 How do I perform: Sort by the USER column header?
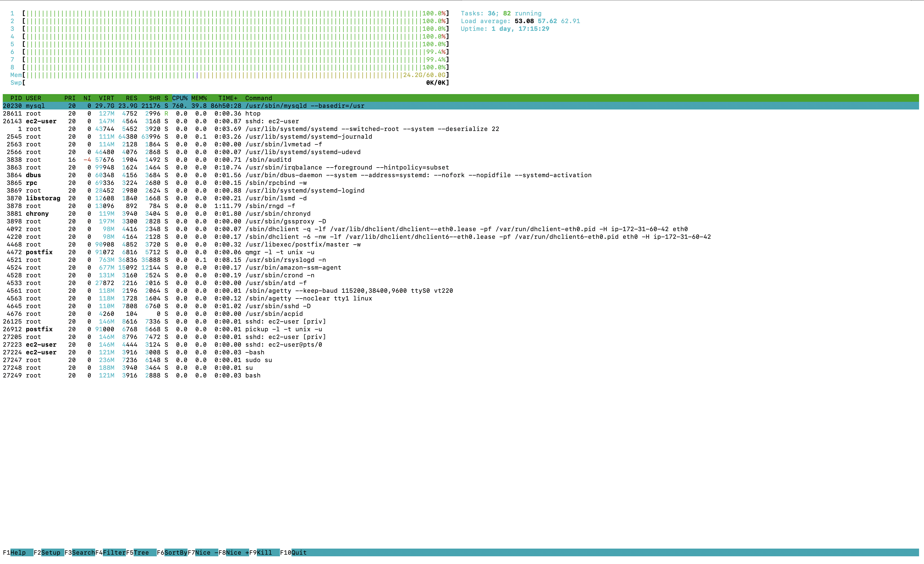tap(33, 98)
